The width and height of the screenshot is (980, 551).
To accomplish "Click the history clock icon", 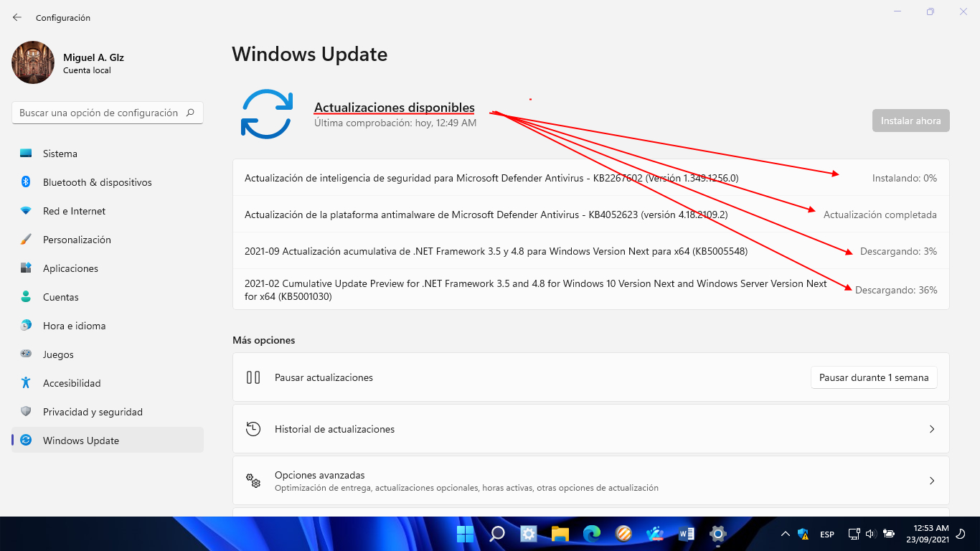I will [253, 429].
